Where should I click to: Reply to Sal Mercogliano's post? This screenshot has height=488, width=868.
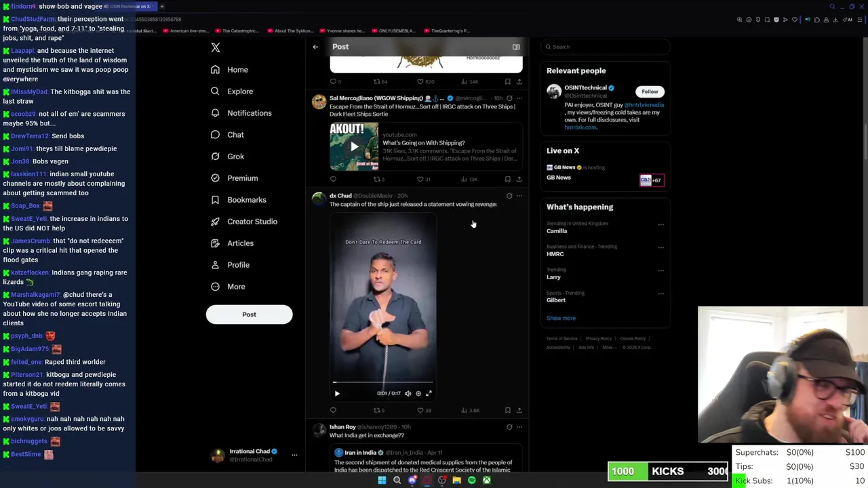click(x=333, y=180)
